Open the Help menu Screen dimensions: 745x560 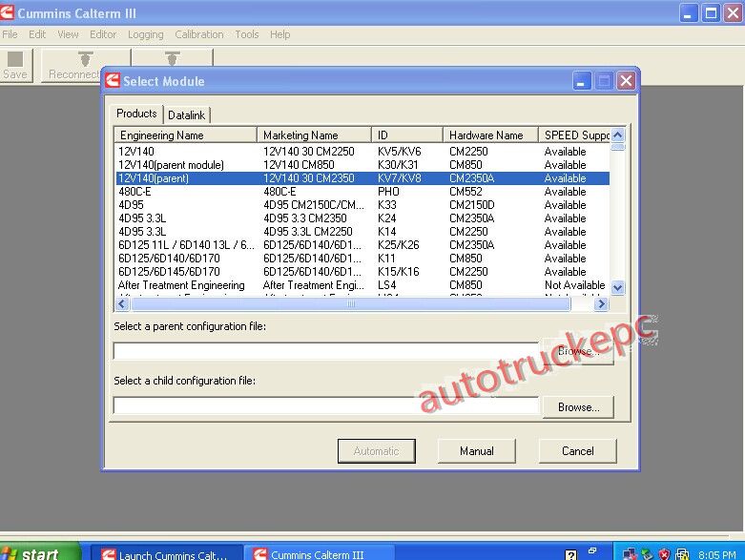[x=279, y=34]
